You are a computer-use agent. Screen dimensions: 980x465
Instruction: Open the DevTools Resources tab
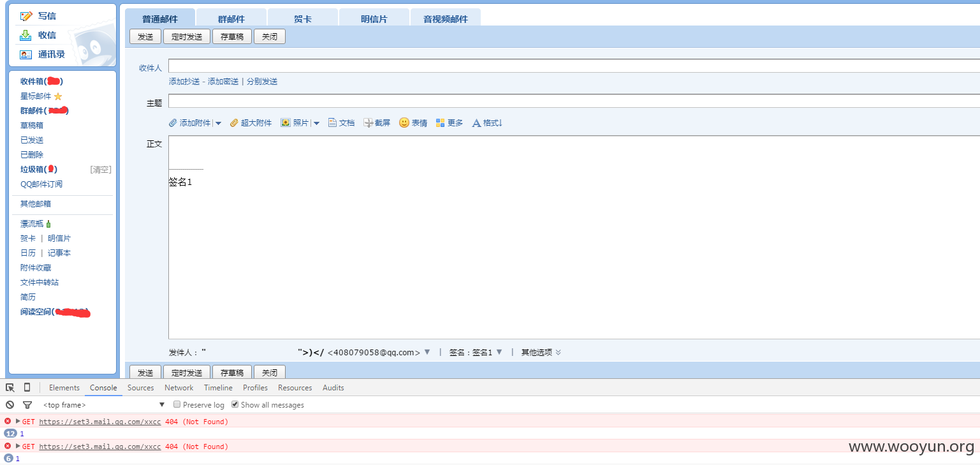tap(295, 387)
